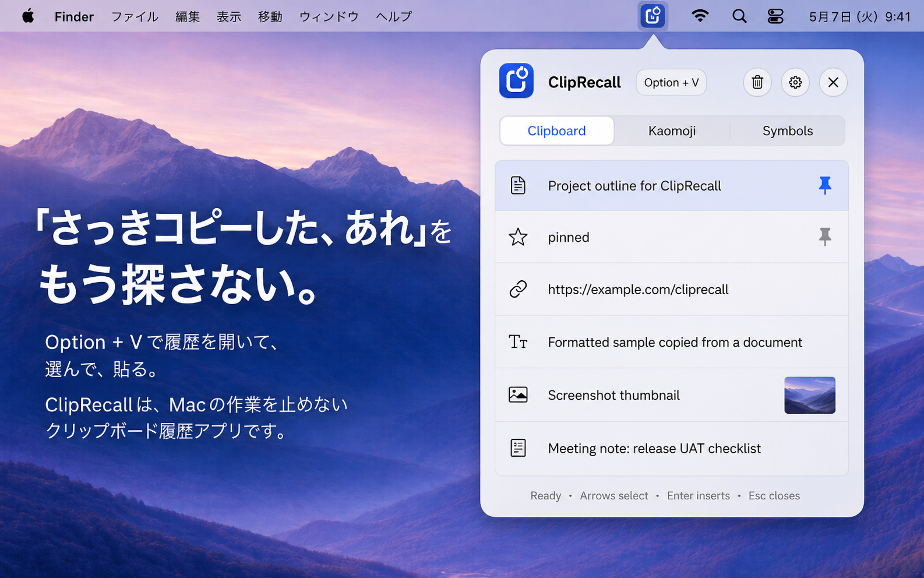Click the star icon beside 'pinned'
The width and height of the screenshot is (924, 578).
518,237
